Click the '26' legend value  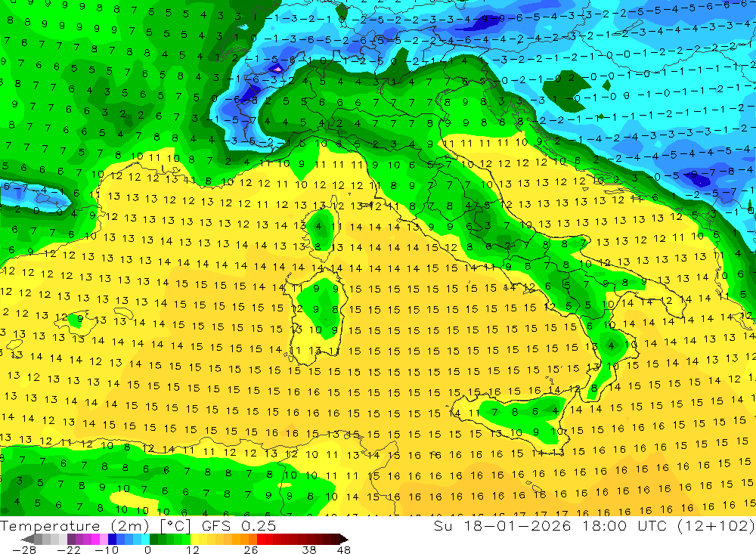[x=251, y=549]
